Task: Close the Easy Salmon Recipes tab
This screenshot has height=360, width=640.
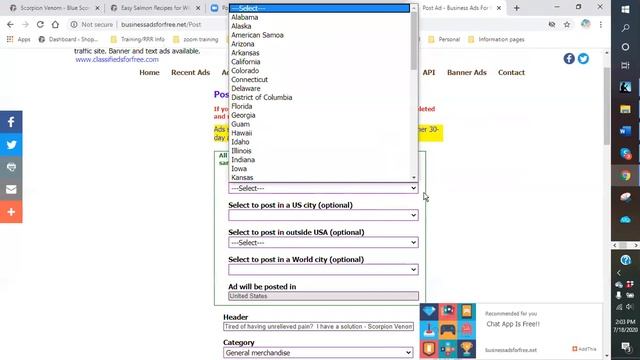Action: tap(198, 8)
